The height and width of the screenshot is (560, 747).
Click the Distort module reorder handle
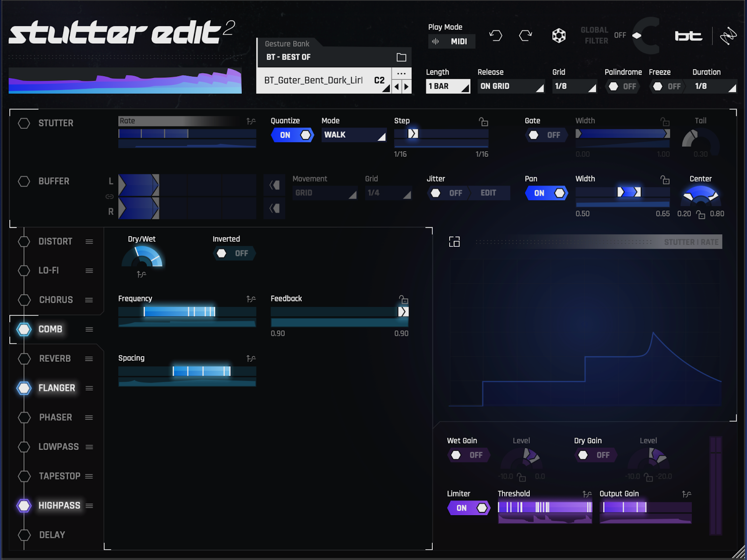click(x=89, y=242)
